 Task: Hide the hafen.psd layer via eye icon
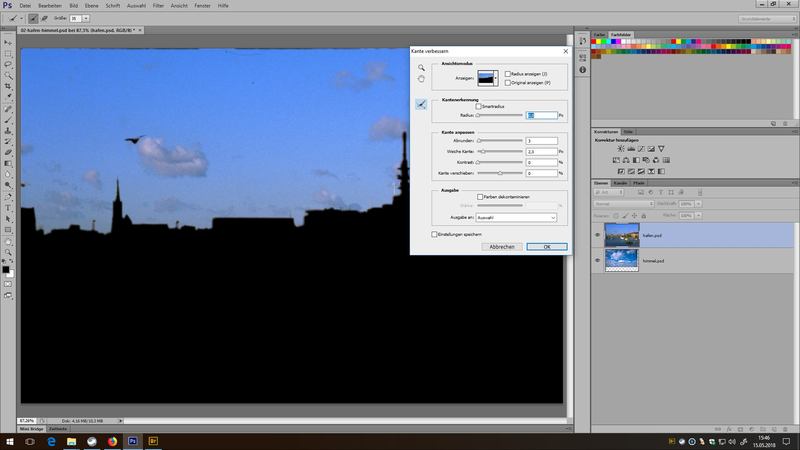click(598, 235)
